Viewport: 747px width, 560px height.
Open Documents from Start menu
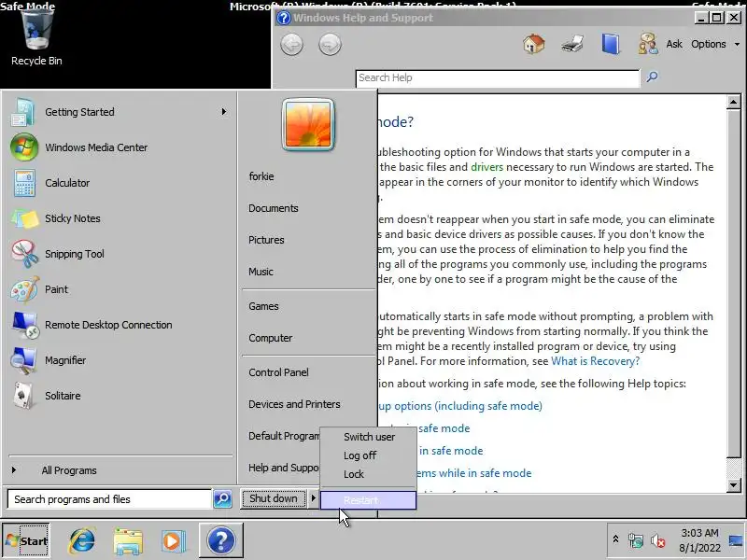pos(274,208)
